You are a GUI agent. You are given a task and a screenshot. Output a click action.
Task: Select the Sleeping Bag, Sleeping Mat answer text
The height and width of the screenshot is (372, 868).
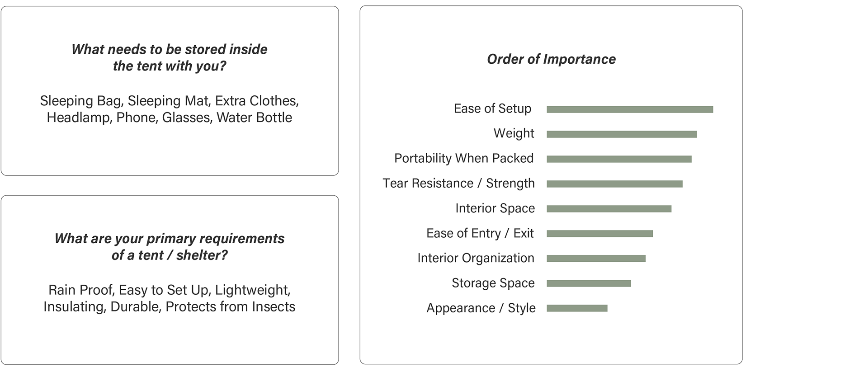click(x=170, y=109)
